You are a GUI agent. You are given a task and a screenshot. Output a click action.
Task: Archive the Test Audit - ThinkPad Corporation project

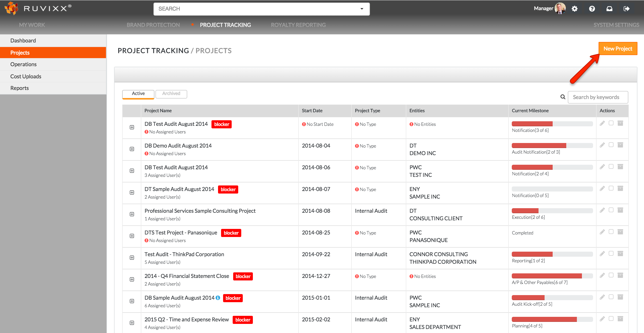pyautogui.click(x=620, y=253)
